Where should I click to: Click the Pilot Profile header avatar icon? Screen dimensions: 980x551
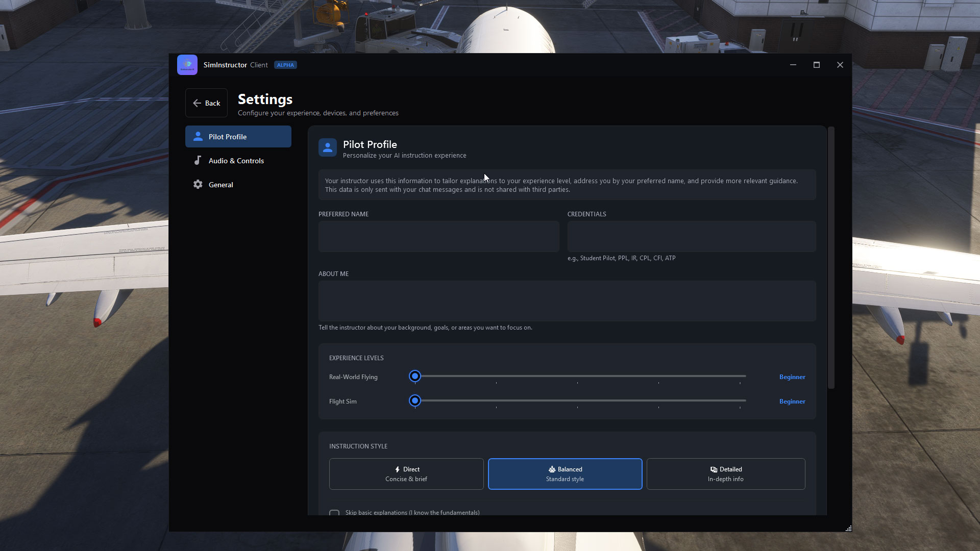click(x=328, y=147)
